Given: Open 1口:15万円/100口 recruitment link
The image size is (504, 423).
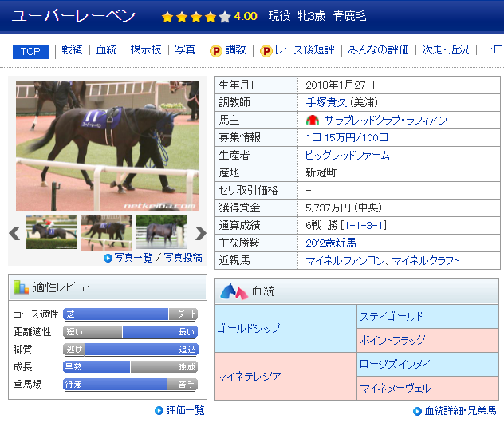Looking at the screenshot, I should point(347,138).
